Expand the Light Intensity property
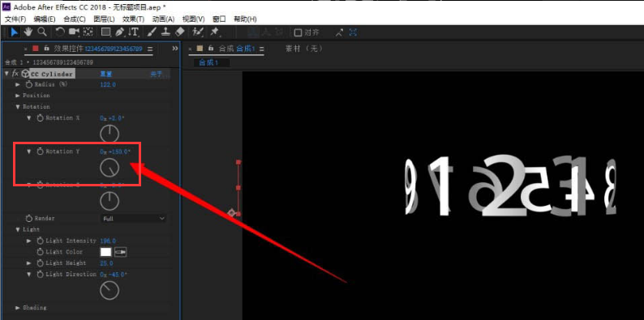The image size is (644, 320). (28, 241)
